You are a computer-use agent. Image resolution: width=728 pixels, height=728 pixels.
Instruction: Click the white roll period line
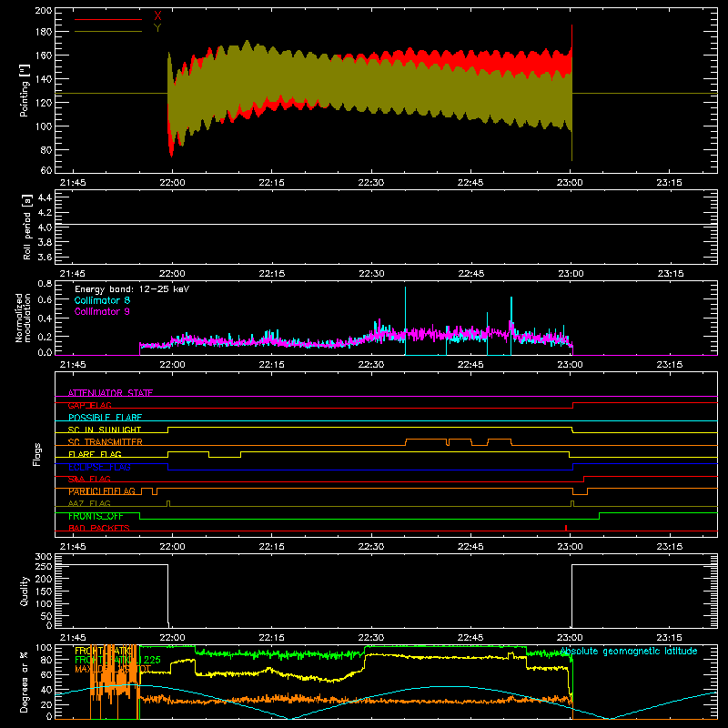coord(386,224)
